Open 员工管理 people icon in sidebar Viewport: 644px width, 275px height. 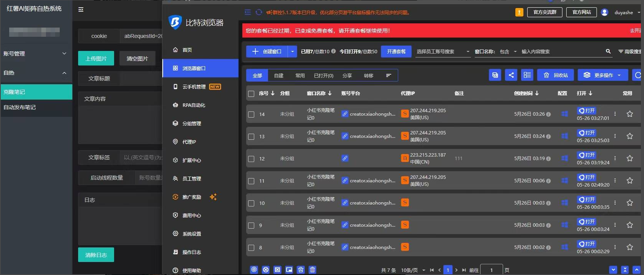[175, 178]
